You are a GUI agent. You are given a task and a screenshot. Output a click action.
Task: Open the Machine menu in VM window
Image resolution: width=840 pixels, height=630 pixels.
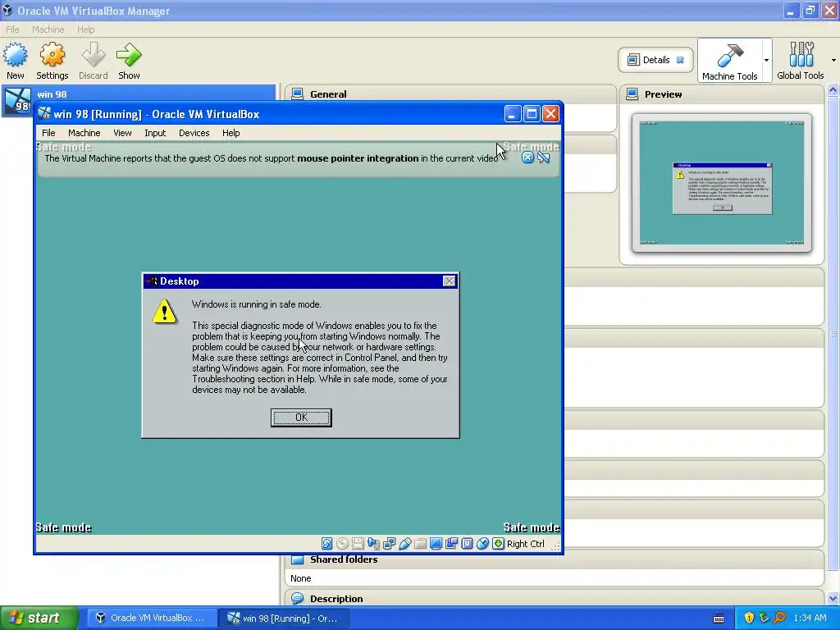[x=84, y=133]
